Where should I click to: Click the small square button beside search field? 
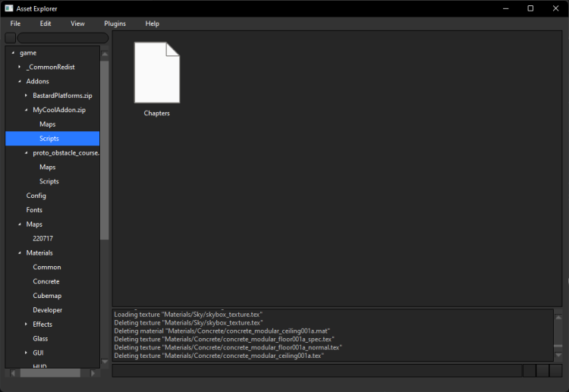click(11, 38)
